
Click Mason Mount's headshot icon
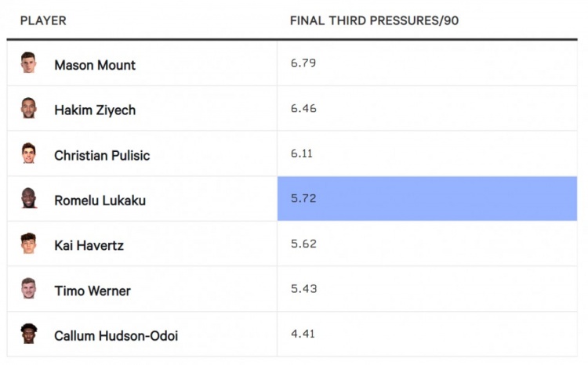click(28, 63)
